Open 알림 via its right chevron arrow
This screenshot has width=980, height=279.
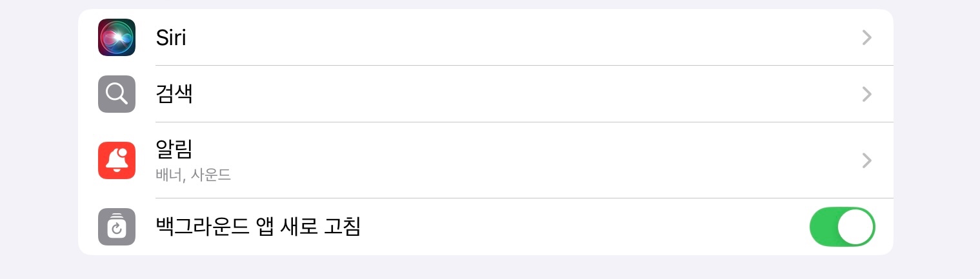tap(867, 160)
